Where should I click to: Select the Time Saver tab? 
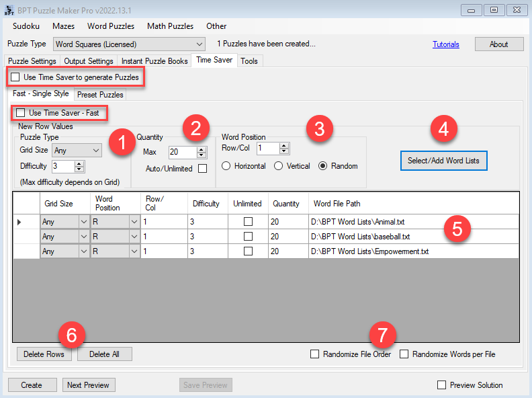click(214, 60)
